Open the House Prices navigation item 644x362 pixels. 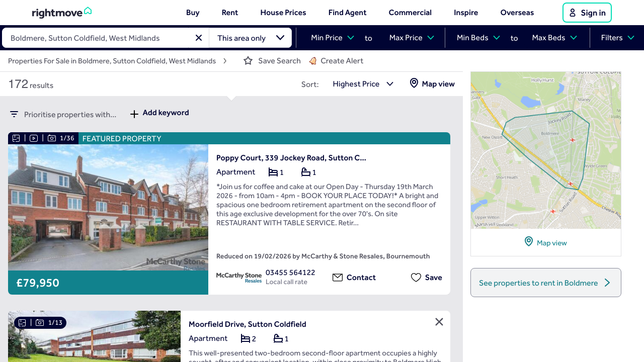pyautogui.click(x=283, y=12)
